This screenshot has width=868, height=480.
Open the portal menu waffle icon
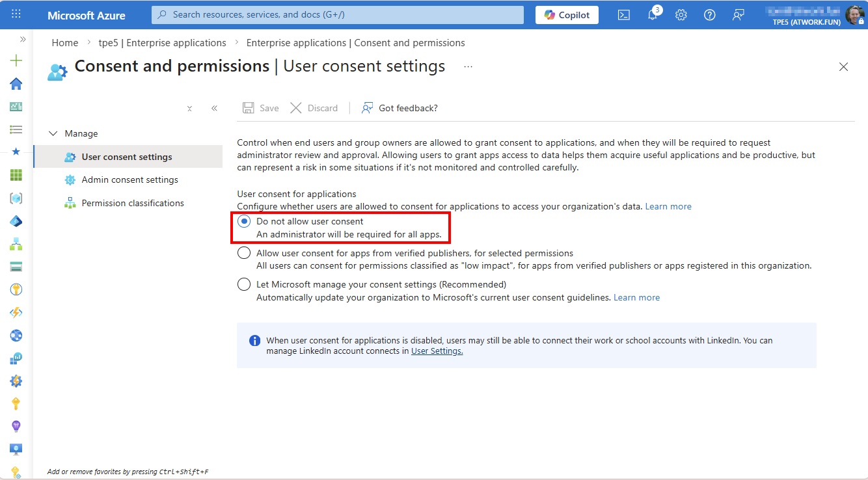click(x=16, y=14)
